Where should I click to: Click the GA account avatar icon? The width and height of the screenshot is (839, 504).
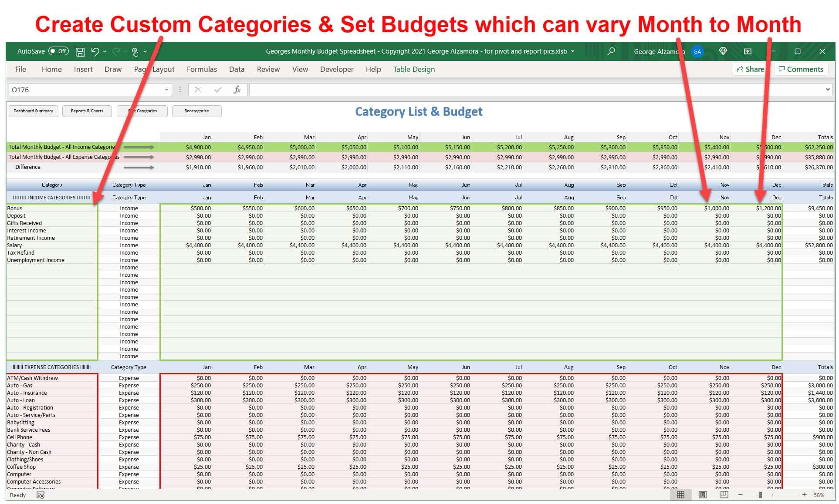[x=697, y=51]
